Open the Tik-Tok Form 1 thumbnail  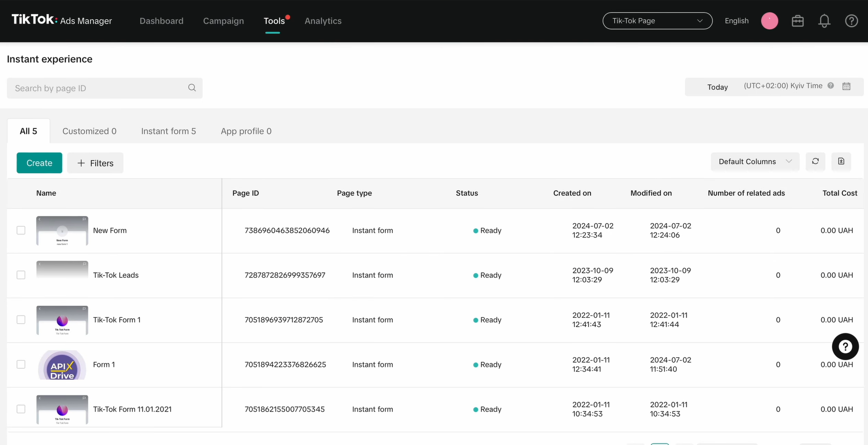[x=62, y=320]
